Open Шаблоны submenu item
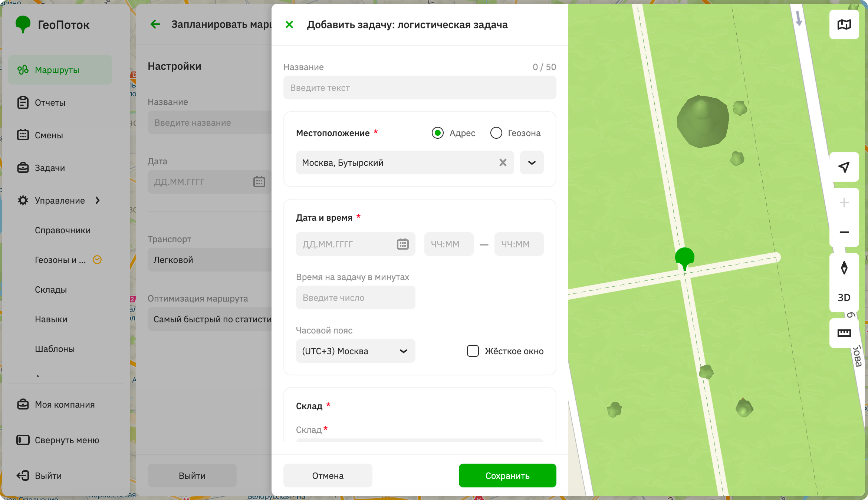 (x=55, y=349)
